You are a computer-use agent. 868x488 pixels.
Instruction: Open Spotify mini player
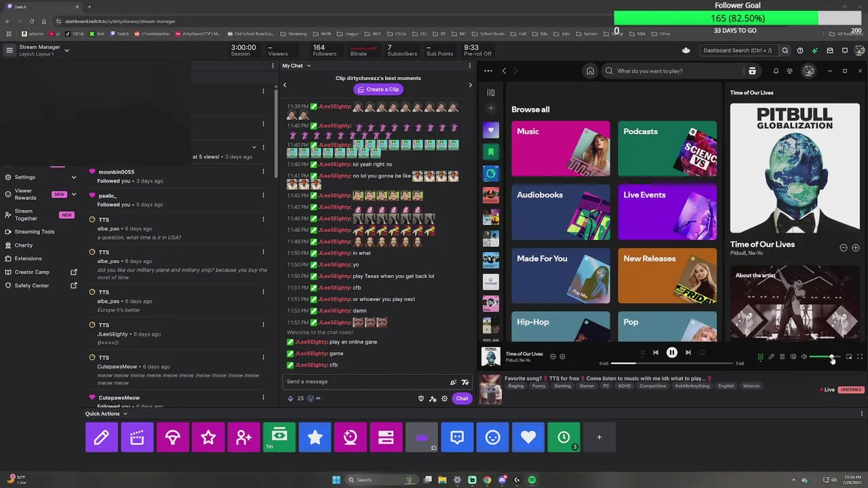(848, 357)
